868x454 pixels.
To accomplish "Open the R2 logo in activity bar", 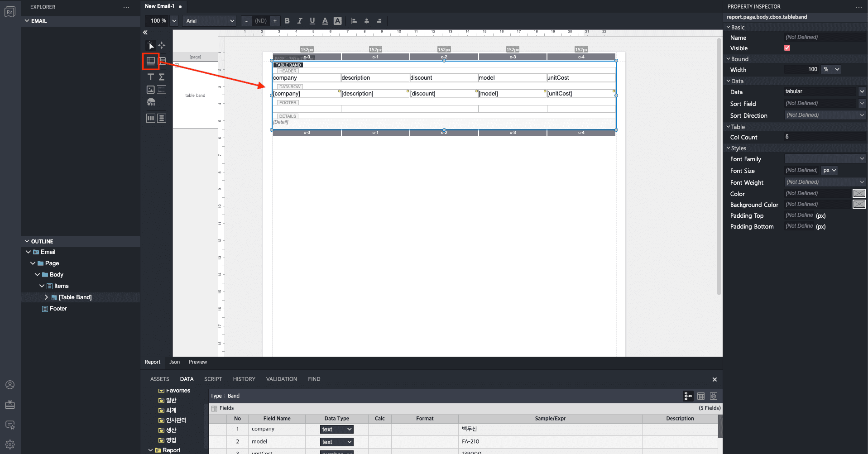I will coord(10,12).
